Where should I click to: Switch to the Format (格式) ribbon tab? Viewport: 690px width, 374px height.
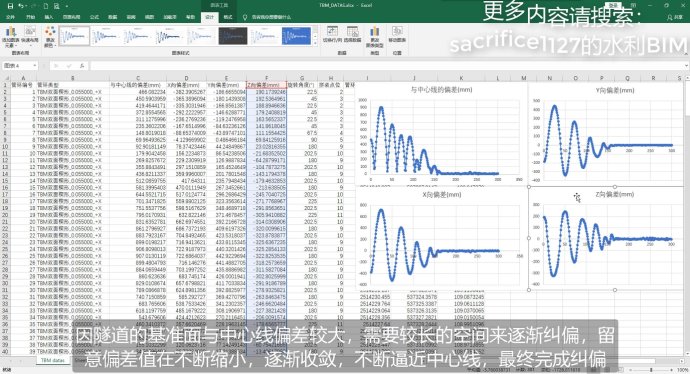(x=228, y=17)
